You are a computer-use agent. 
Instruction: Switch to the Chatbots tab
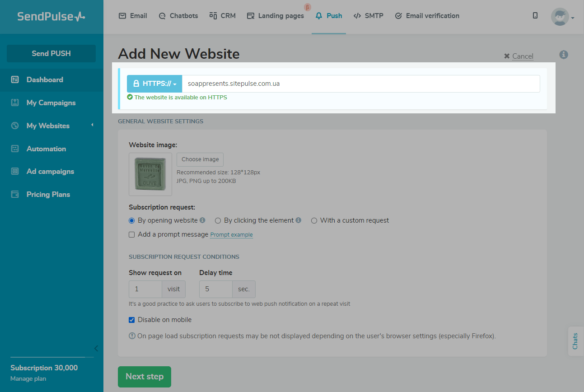tap(178, 16)
